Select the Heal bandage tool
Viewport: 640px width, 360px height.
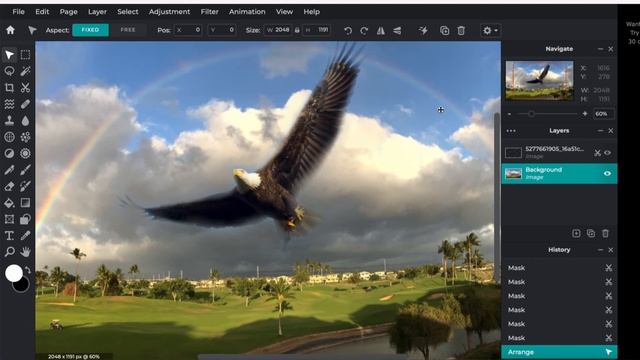point(25,104)
